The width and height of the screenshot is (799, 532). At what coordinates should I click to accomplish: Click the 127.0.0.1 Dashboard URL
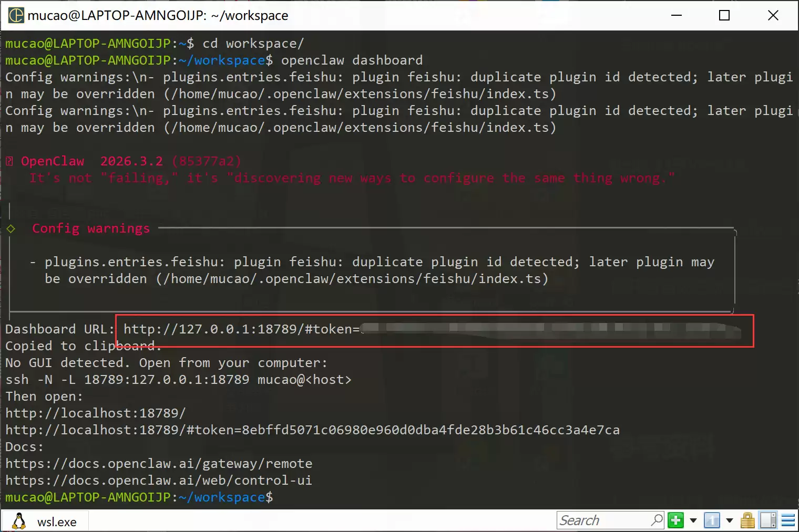(241, 329)
